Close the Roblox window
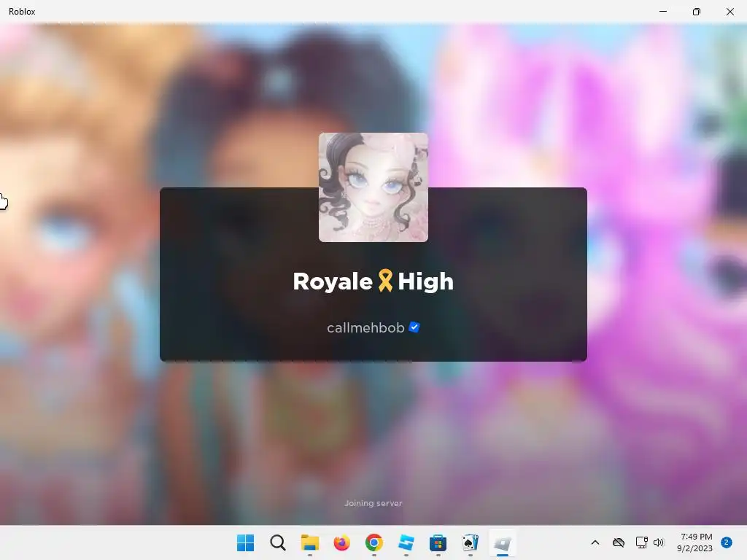 (x=729, y=12)
